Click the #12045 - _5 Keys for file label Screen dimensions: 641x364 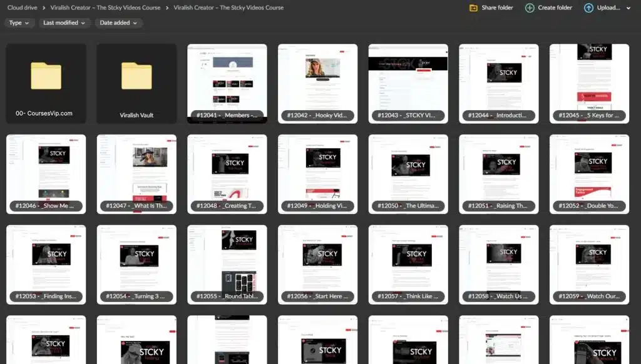[589, 116]
